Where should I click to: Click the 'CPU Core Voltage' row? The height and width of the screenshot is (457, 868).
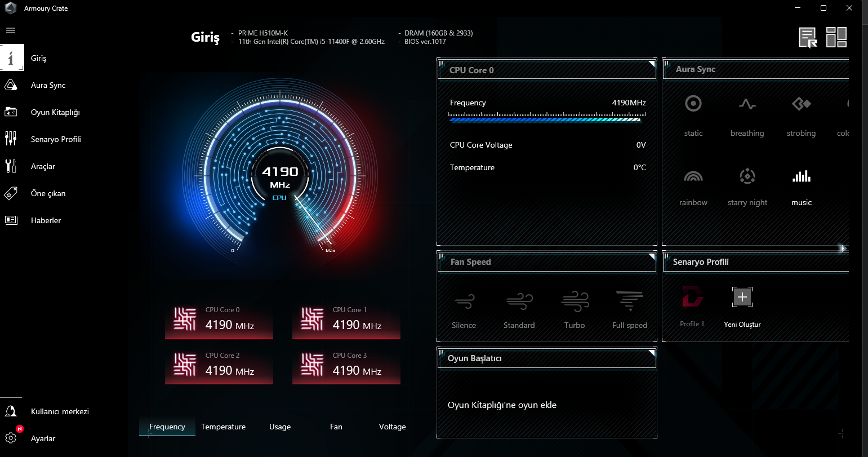(x=547, y=145)
